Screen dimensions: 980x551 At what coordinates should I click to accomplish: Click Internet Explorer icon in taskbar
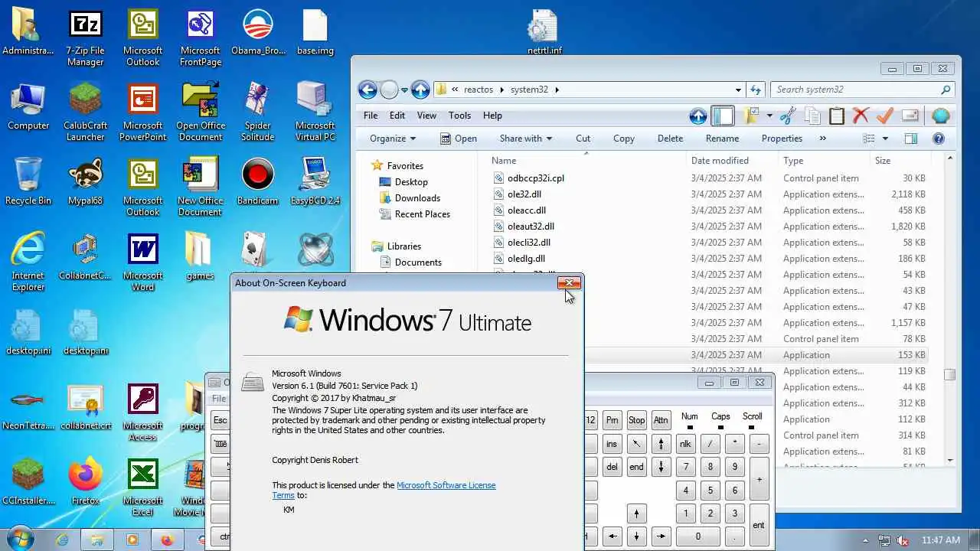[62, 540]
